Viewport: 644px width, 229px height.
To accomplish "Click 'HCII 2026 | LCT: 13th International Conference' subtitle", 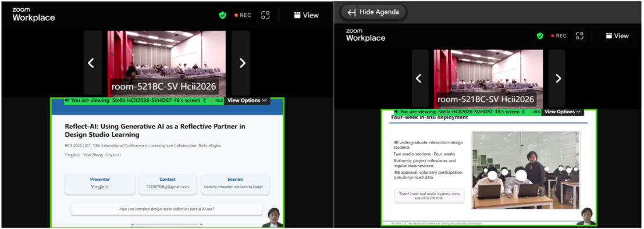I will pyautogui.click(x=143, y=145).
